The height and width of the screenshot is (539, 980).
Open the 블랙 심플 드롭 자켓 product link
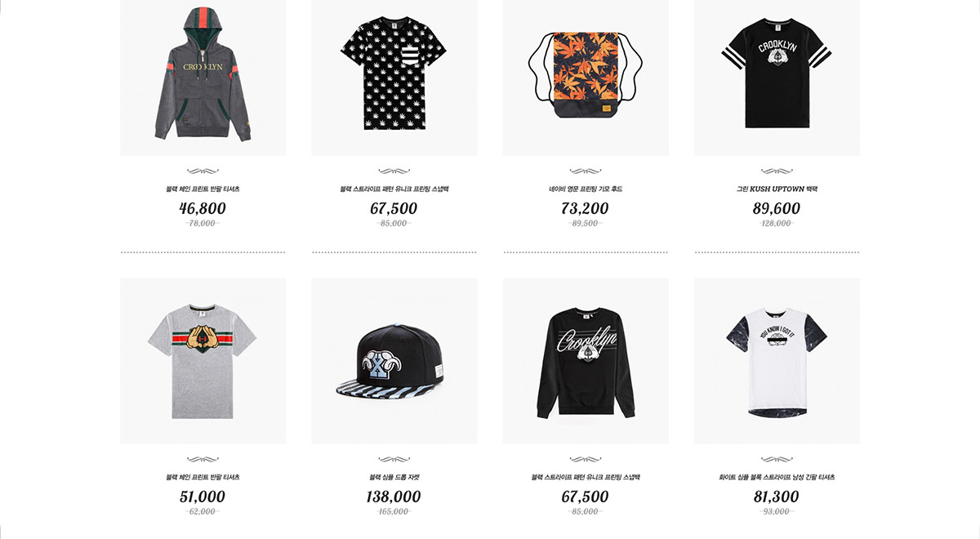[394, 477]
